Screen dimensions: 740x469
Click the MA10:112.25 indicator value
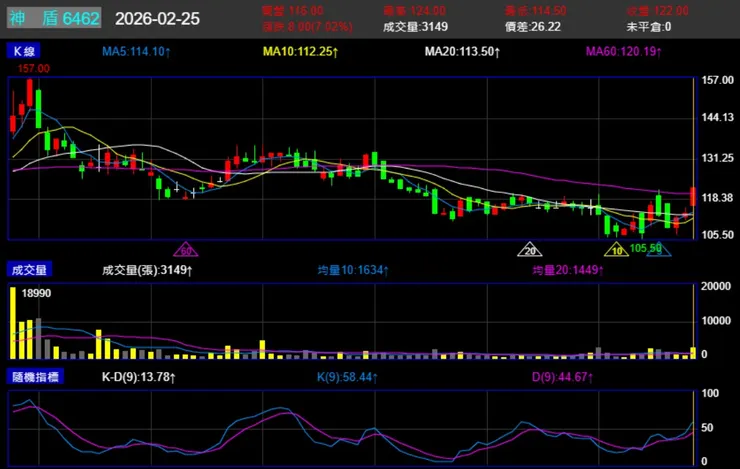tap(301, 51)
